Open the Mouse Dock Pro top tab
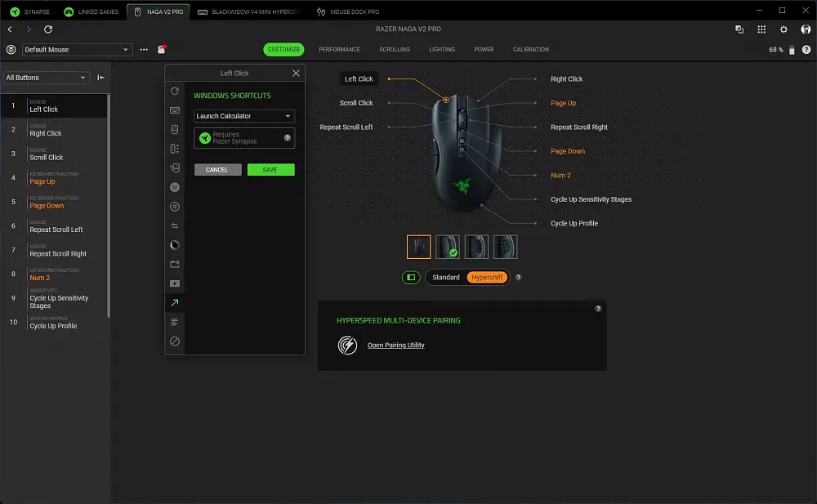 click(348, 11)
